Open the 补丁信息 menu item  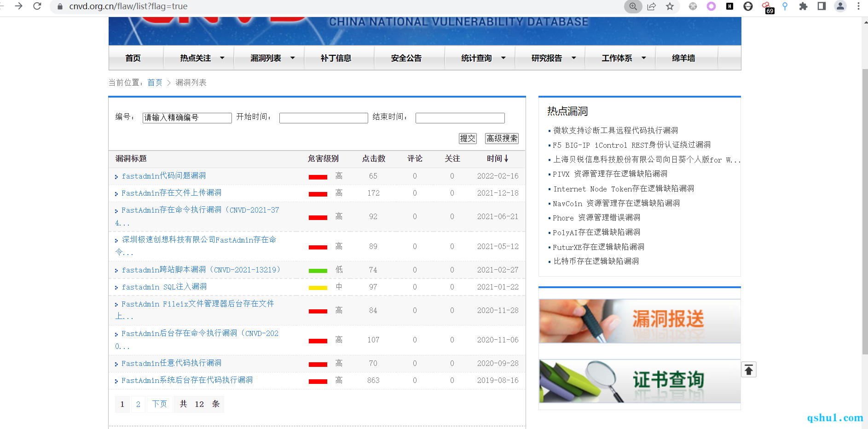(336, 58)
